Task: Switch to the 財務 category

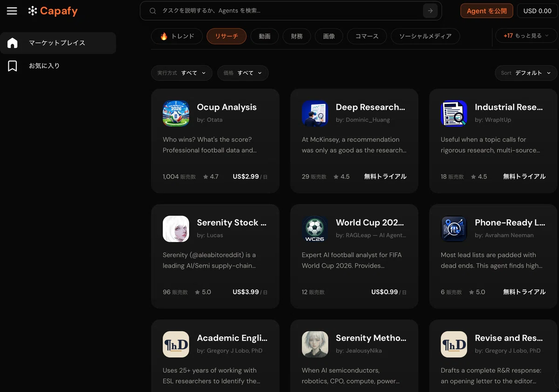Action: 297,36
